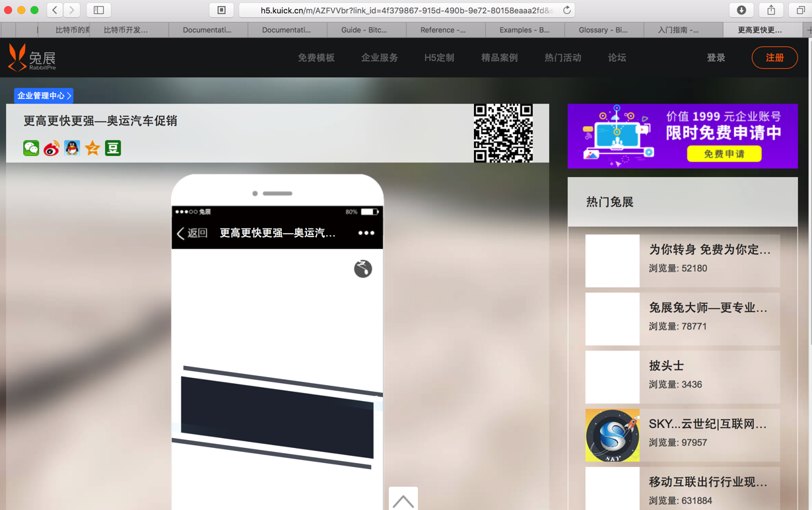
Task: Switch to the first Documentati... tab
Action: pos(207,30)
